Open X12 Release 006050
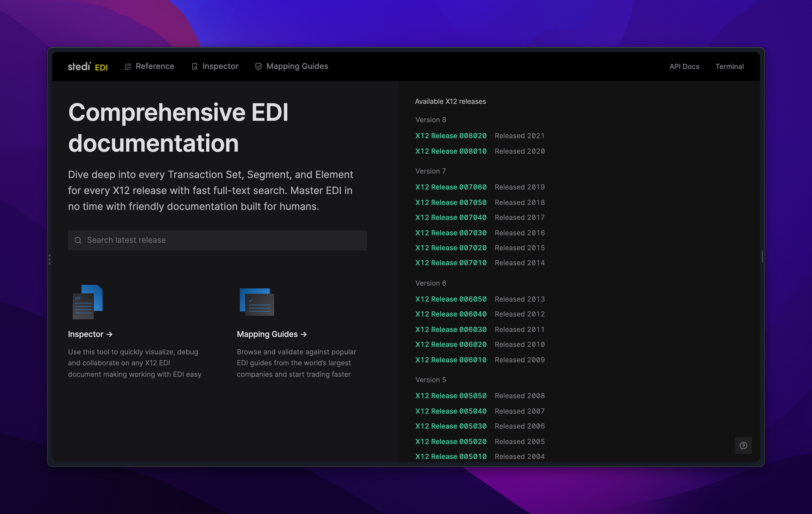The image size is (812, 514). [x=451, y=299]
